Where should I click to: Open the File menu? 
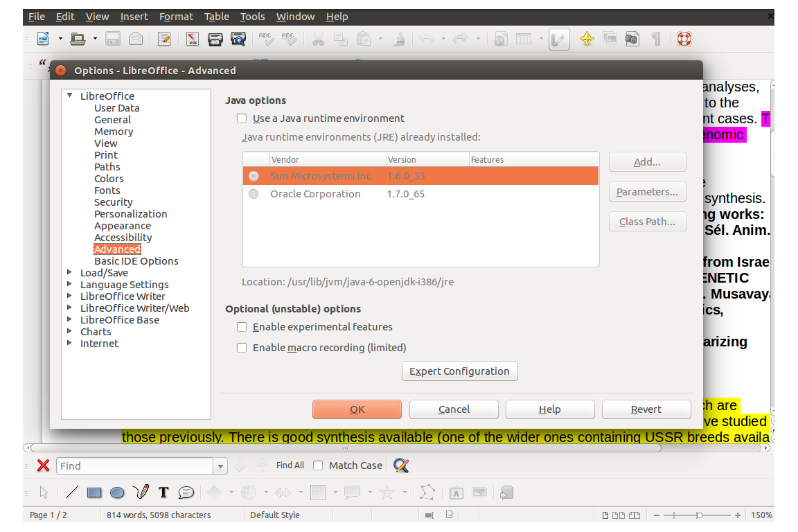(37, 17)
